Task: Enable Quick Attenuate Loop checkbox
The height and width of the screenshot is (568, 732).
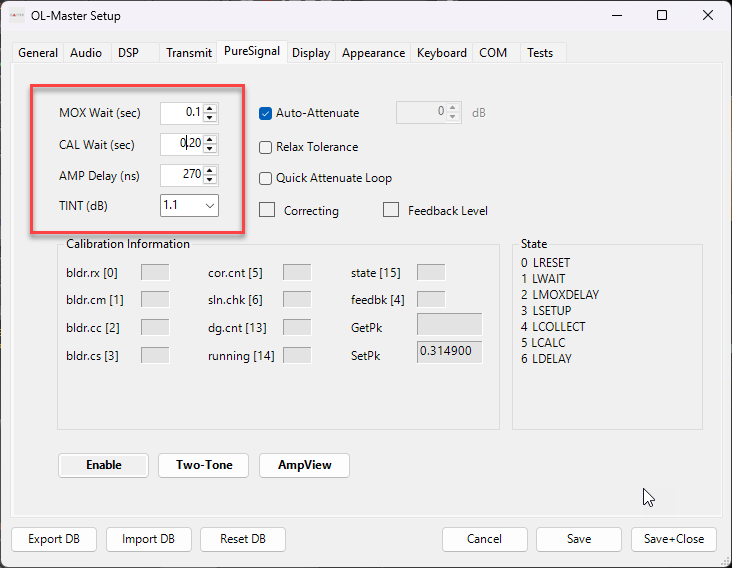Action: click(x=265, y=178)
